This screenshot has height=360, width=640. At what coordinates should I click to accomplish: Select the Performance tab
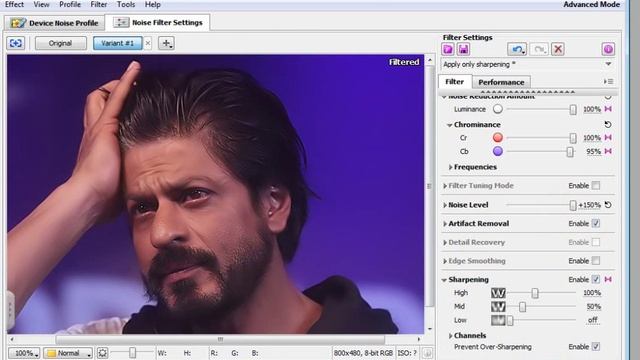[501, 82]
